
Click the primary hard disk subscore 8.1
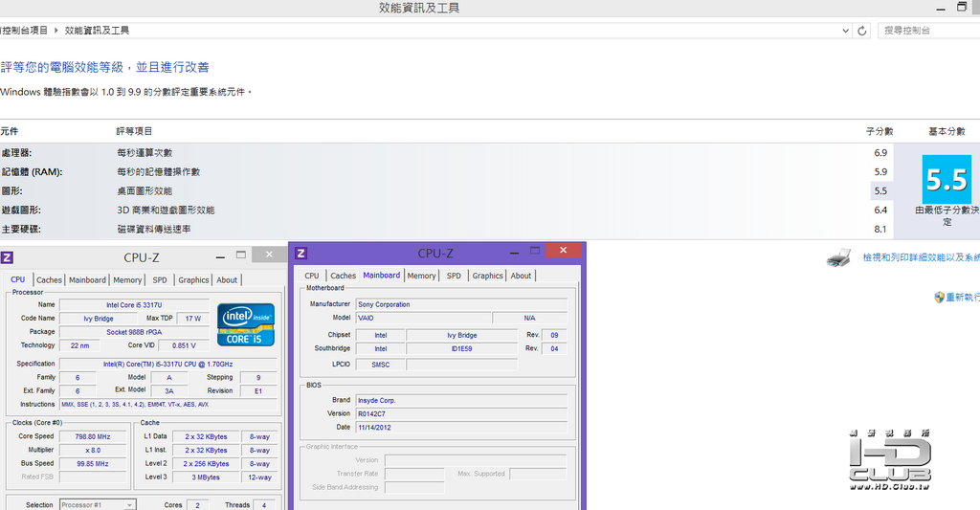(880, 230)
